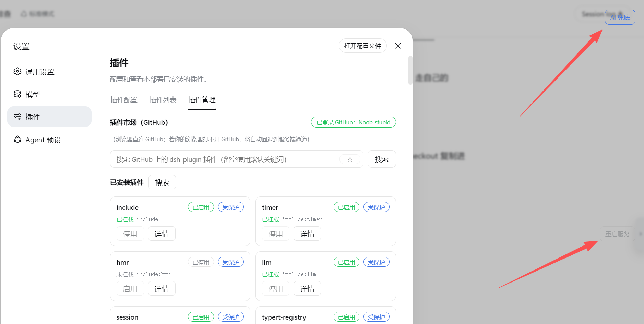Switch to 插件管理 tab

[202, 100]
